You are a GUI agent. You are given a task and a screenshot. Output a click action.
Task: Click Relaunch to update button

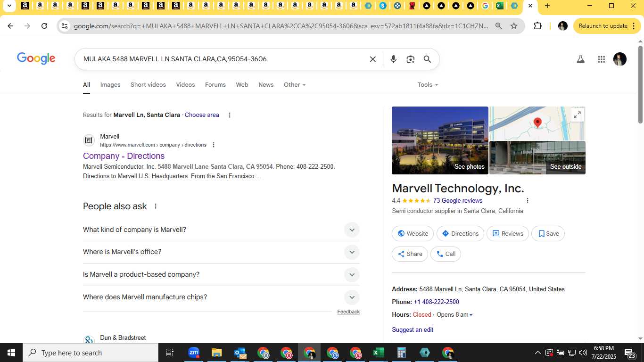607,26
